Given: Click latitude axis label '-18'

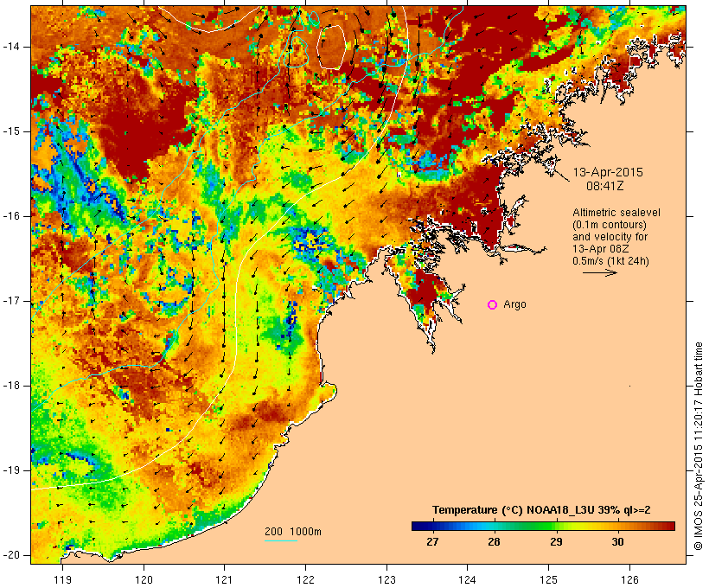Looking at the screenshot, I should point(10,386).
